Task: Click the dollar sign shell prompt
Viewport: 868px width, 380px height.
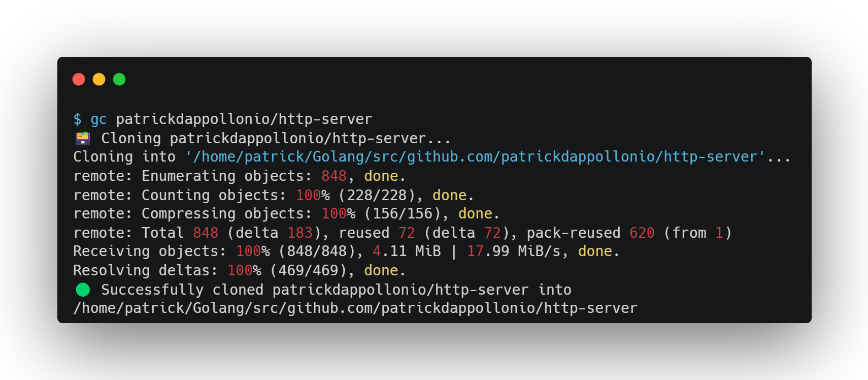Action: pos(77,119)
